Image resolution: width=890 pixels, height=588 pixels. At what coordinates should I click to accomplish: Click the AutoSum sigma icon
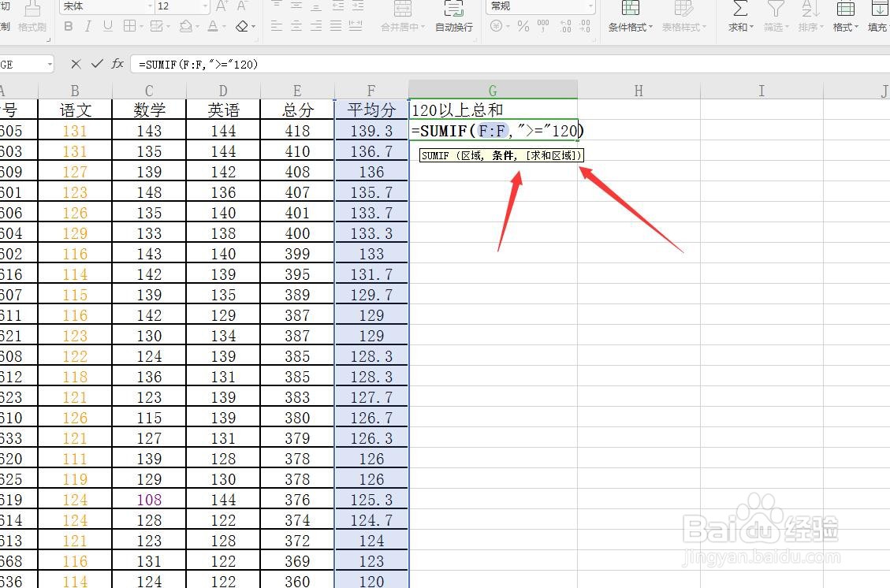click(740, 9)
